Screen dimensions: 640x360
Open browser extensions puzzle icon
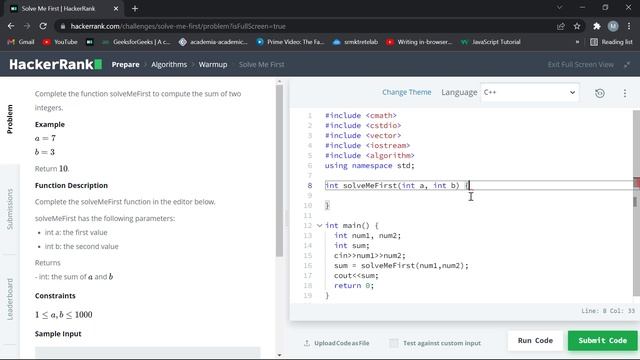click(x=597, y=26)
